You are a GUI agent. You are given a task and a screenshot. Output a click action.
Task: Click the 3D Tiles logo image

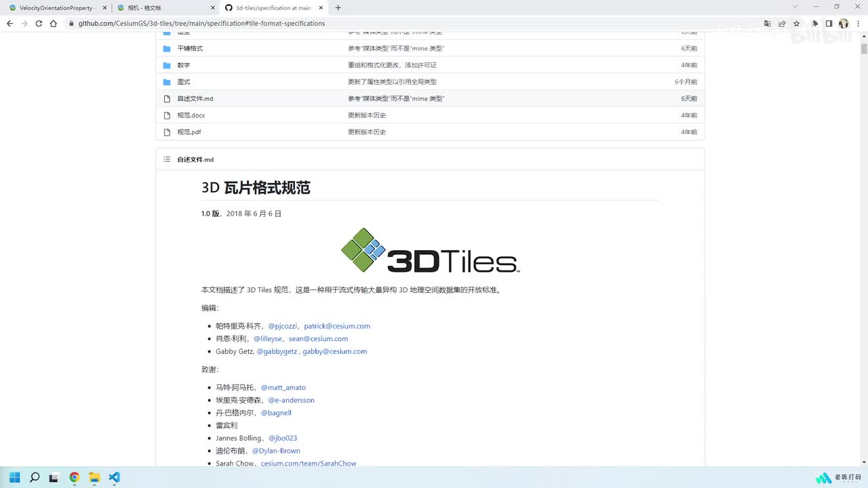[430, 250]
